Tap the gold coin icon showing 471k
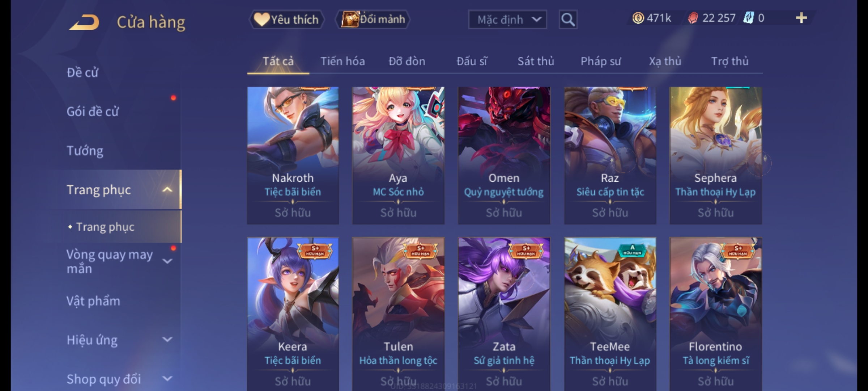Image resolution: width=868 pixels, height=391 pixels. click(638, 18)
